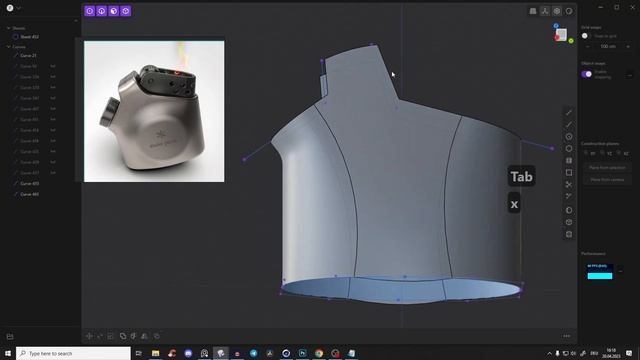Select the Cylinder tool at toolbar bottom
This screenshot has height=360, width=640.
(x=569, y=234)
